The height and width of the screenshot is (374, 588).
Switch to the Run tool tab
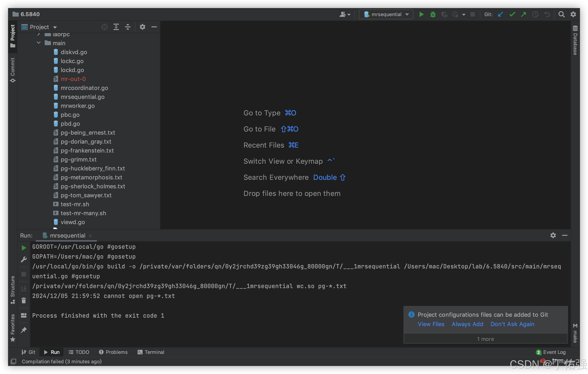(52, 352)
